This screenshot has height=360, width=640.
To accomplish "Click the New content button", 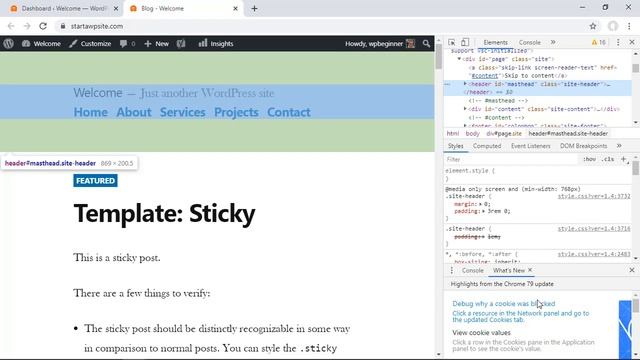I will pyautogui.click(x=156, y=44).
